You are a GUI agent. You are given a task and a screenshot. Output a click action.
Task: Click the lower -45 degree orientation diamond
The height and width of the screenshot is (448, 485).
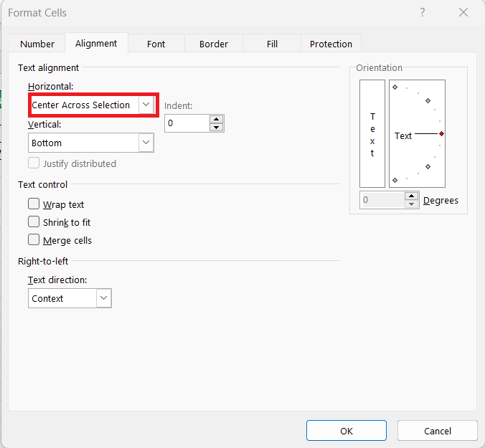(428, 167)
